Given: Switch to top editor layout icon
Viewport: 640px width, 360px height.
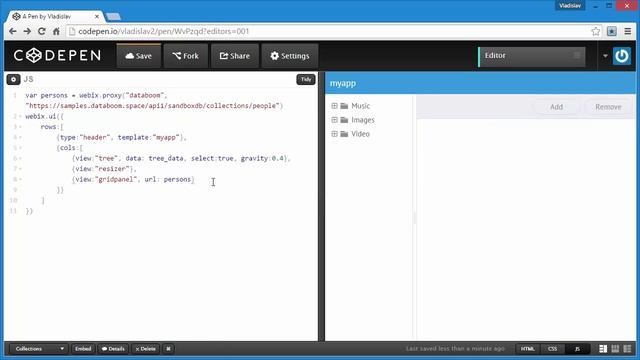Looking at the screenshot, I should pos(615,349).
